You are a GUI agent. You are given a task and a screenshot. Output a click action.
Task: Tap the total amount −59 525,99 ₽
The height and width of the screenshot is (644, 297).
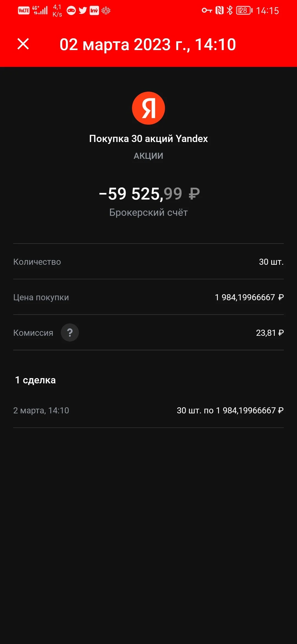[x=149, y=194]
